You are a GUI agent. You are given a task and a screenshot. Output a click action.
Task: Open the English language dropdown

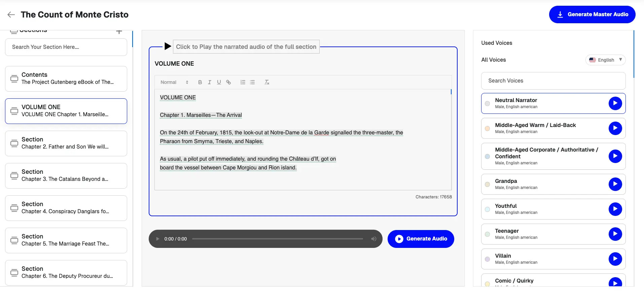(605, 60)
